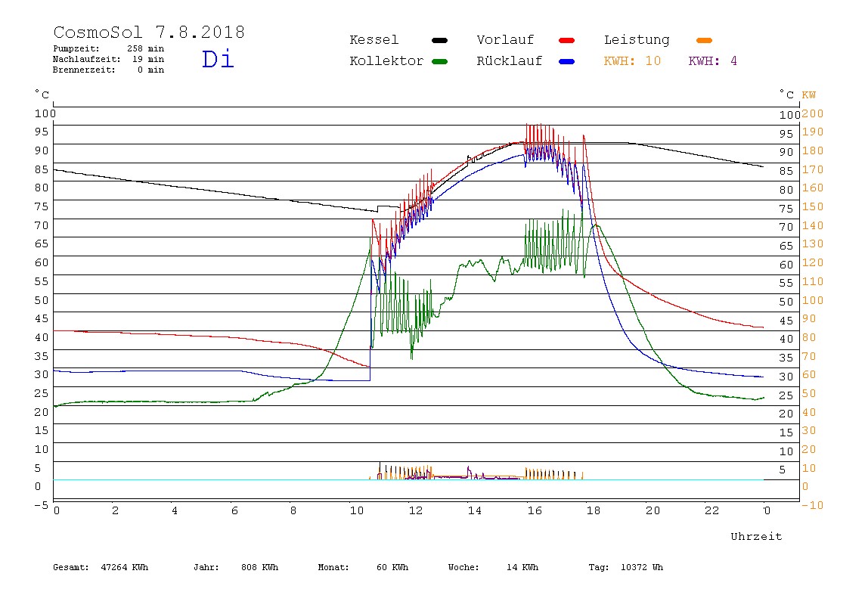The image size is (868, 614).
Task: Click the weekly value '14 KWh'
Action: (522, 567)
